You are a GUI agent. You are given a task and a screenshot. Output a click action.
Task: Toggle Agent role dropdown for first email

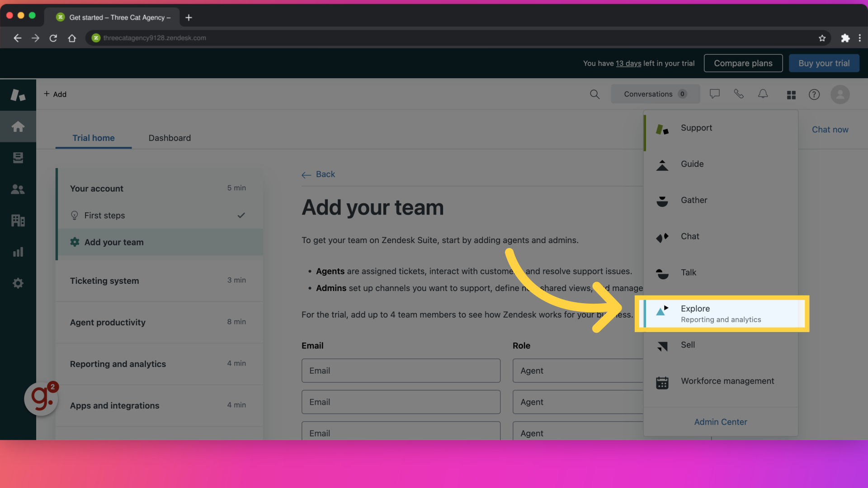point(576,370)
